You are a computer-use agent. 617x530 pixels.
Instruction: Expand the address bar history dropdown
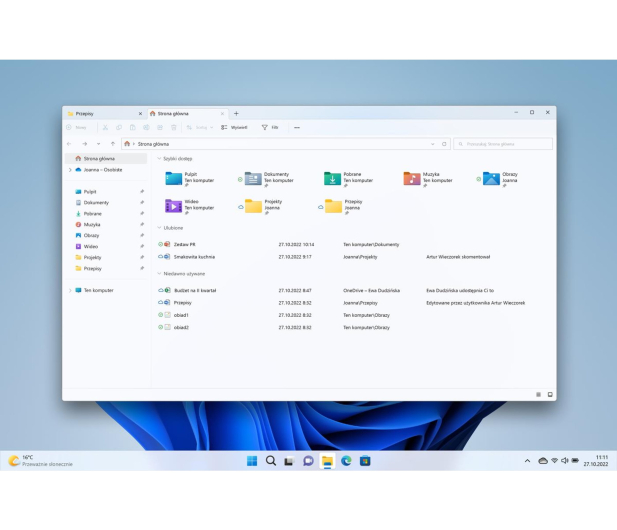point(432,144)
